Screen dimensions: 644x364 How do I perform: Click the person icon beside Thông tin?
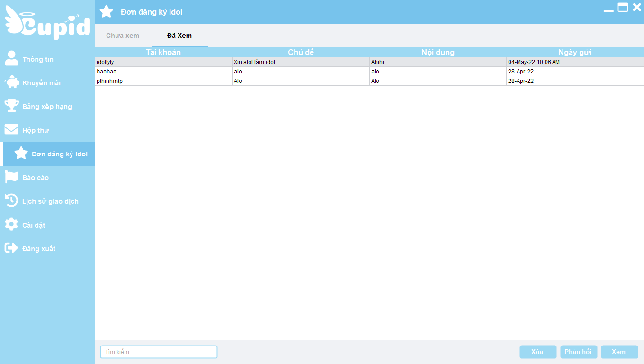[x=11, y=59]
